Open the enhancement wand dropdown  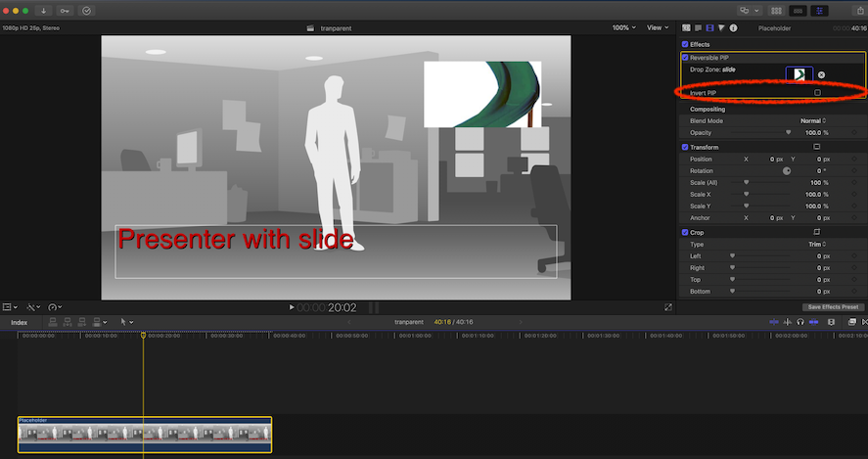pyautogui.click(x=33, y=306)
